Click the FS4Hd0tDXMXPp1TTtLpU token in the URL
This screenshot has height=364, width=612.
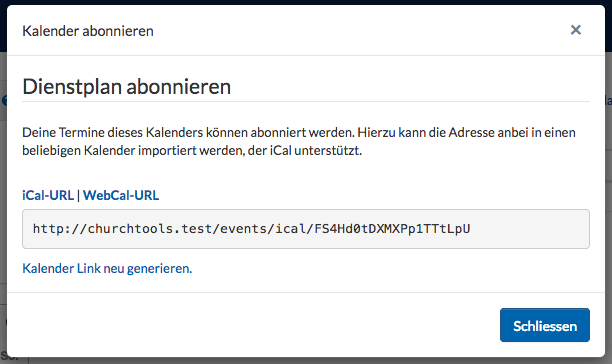coord(392,229)
